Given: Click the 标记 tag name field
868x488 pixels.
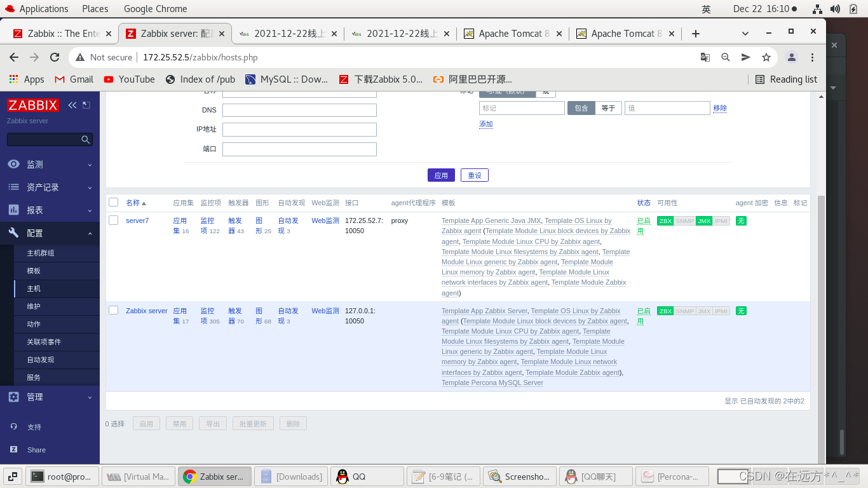Looking at the screenshot, I should coord(522,108).
